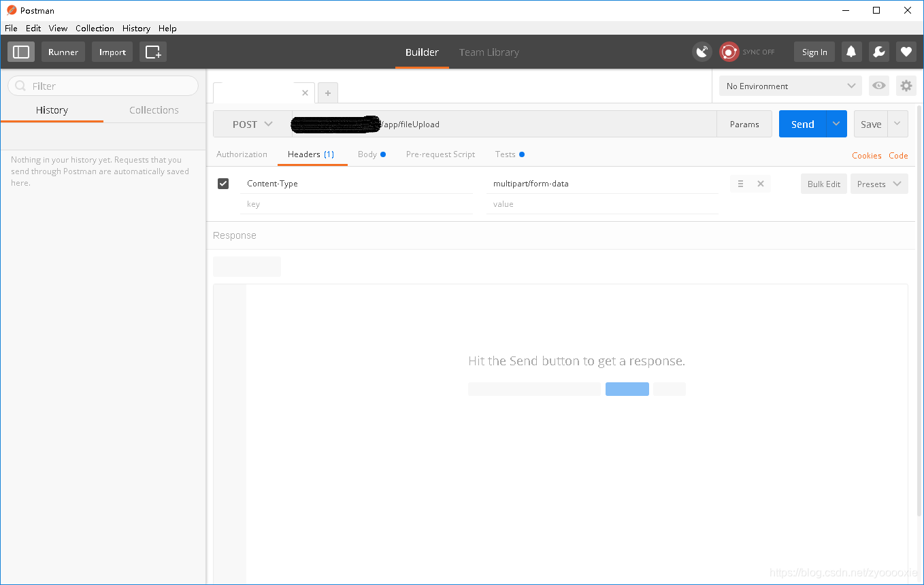Open the interceptor satellite icon
Image resolution: width=924 pixels, height=585 pixels.
pos(702,52)
